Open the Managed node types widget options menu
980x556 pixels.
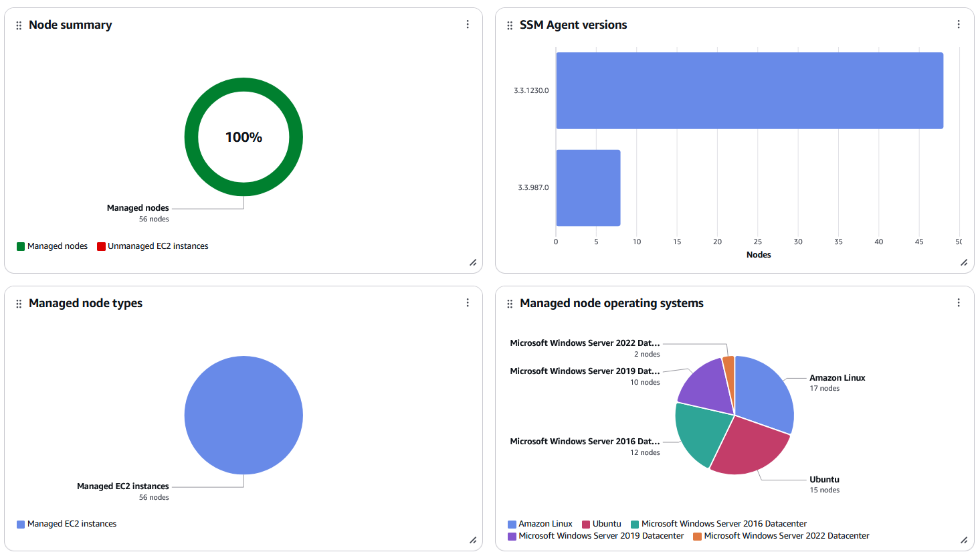pyautogui.click(x=468, y=303)
